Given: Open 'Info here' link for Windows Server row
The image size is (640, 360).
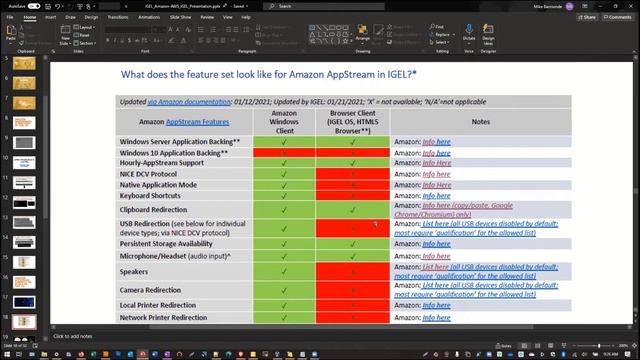Looking at the screenshot, I should (x=436, y=142).
